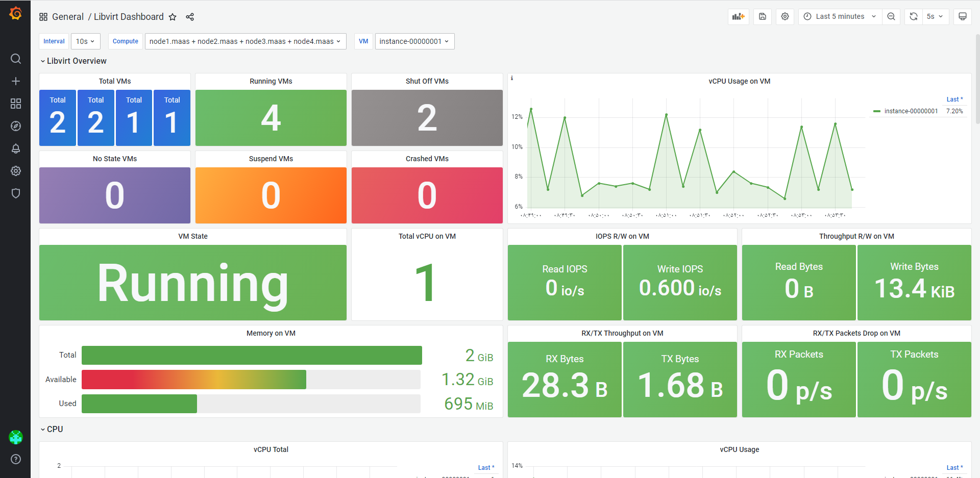
Task: Open Server Admin shield icon
Action: coord(16,193)
